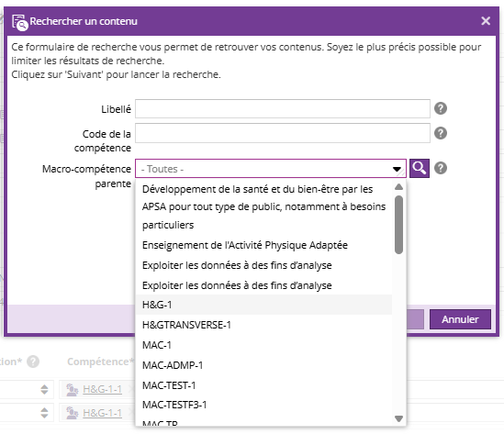Choose MAC-TESTF3-1 in the dropdown list
This screenshot has height=434, width=504.
(x=263, y=405)
